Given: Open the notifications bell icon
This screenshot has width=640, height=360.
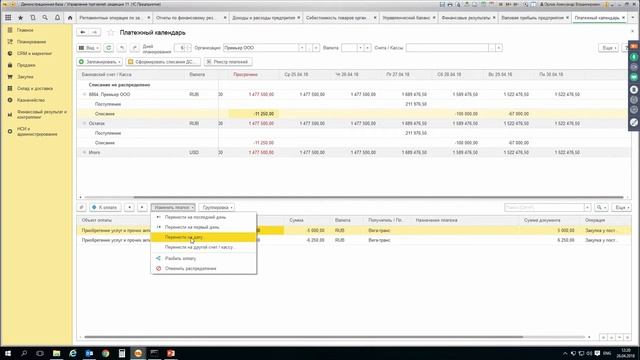Looking at the screenshot, I should pyautogui.click(x=58, y=18).
